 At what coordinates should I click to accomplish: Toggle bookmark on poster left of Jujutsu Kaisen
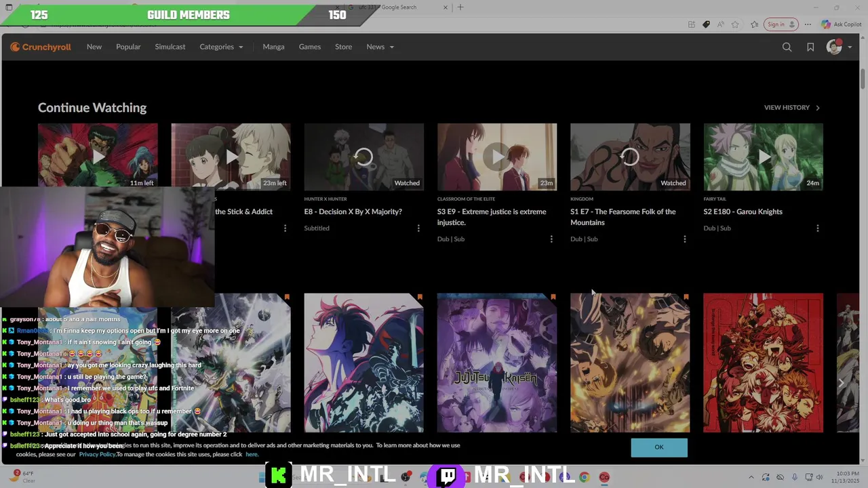(420, 297)
